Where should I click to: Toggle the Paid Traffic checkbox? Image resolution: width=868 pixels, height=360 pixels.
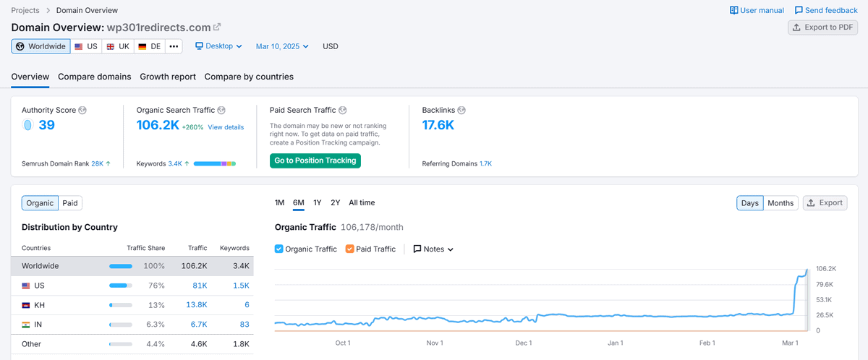(x=350, y=249)
